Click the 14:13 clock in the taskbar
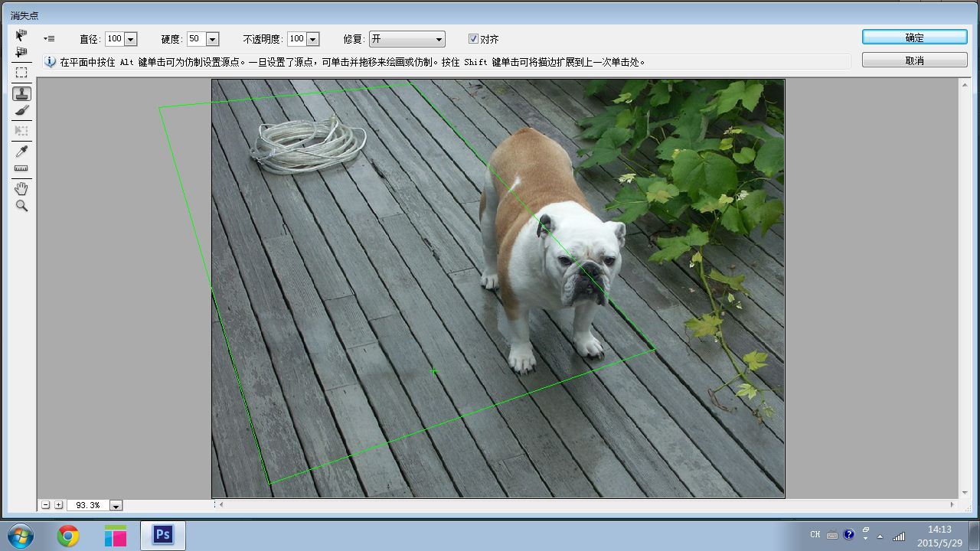 click(x=939, y=529)
